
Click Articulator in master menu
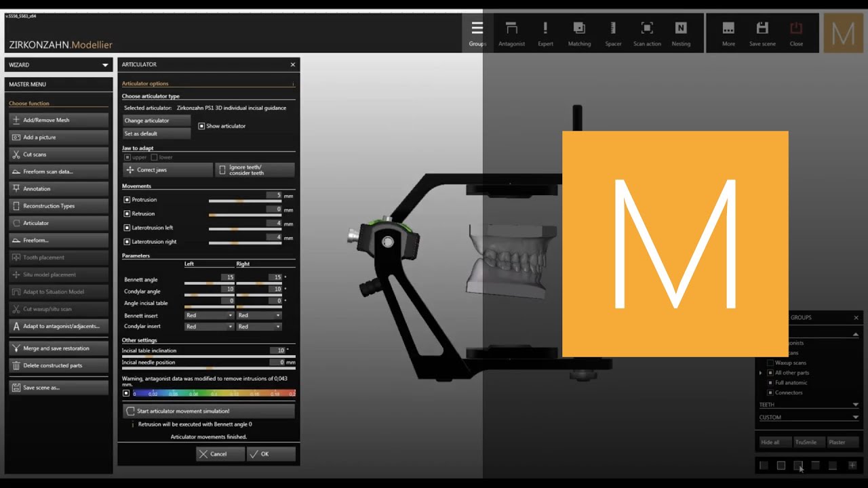[x=58, y=223]
